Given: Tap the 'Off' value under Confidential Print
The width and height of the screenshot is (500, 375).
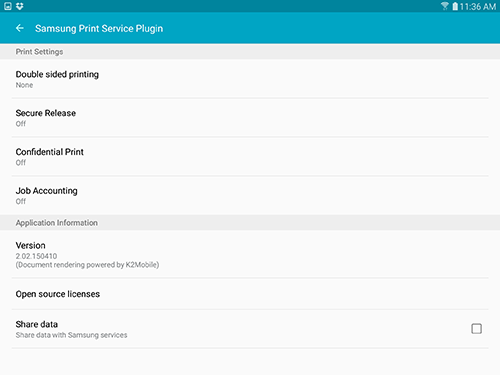Looking at the screenshot, I should [x=21, y=163].
